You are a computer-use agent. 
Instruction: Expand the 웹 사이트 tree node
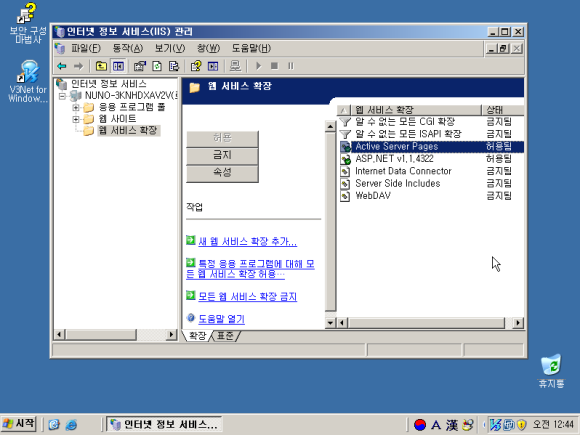coord(76,119)
